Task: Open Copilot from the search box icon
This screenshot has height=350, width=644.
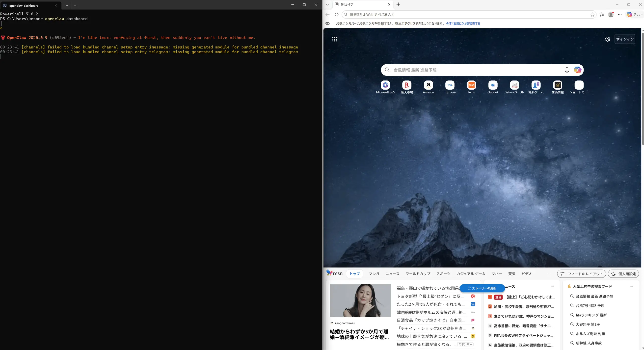Action: pos(578,70)
